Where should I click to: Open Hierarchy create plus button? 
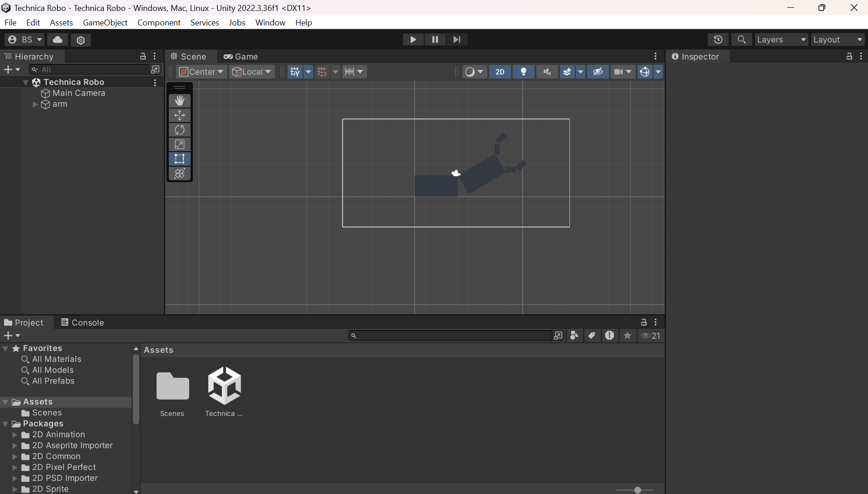[12, 69]
